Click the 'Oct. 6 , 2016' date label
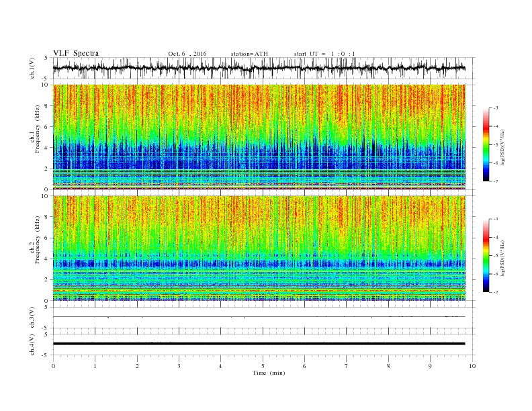Image resolution: width=532 pixels, height=411 pixels. click(187, 54)
